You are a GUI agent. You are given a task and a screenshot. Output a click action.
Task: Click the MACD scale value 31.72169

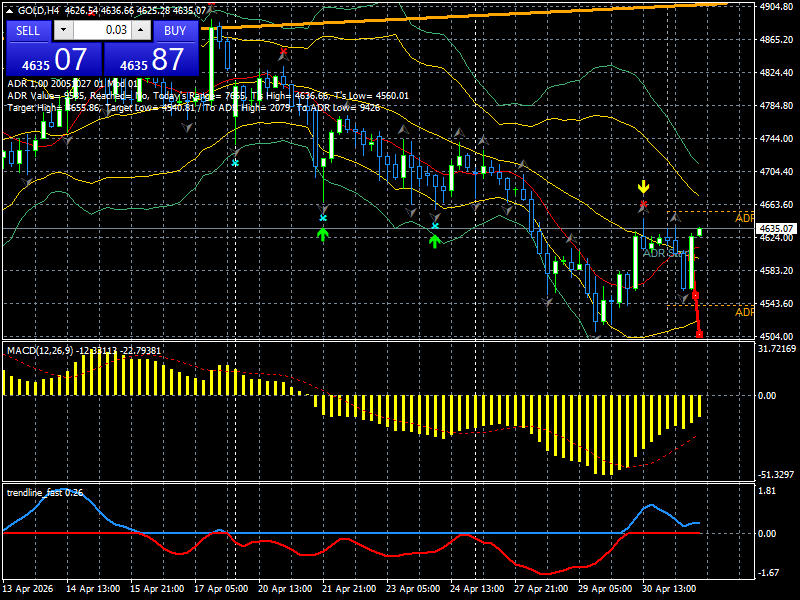point(777,349)
